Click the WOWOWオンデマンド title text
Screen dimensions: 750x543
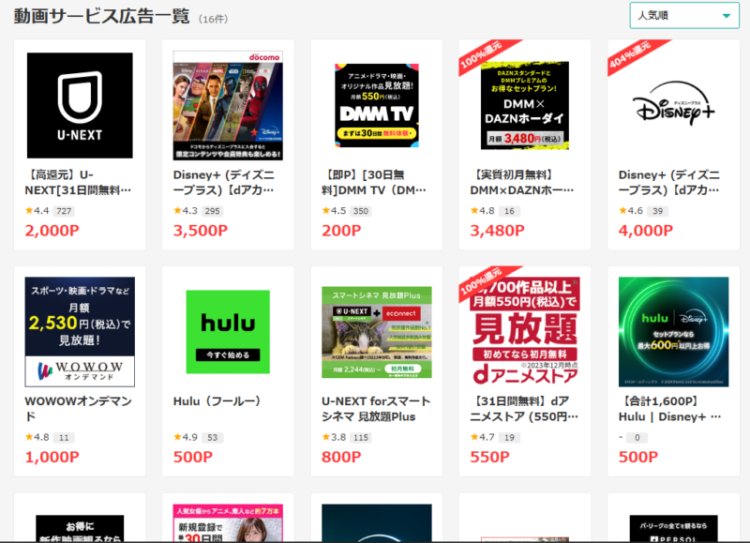(78, 409)
